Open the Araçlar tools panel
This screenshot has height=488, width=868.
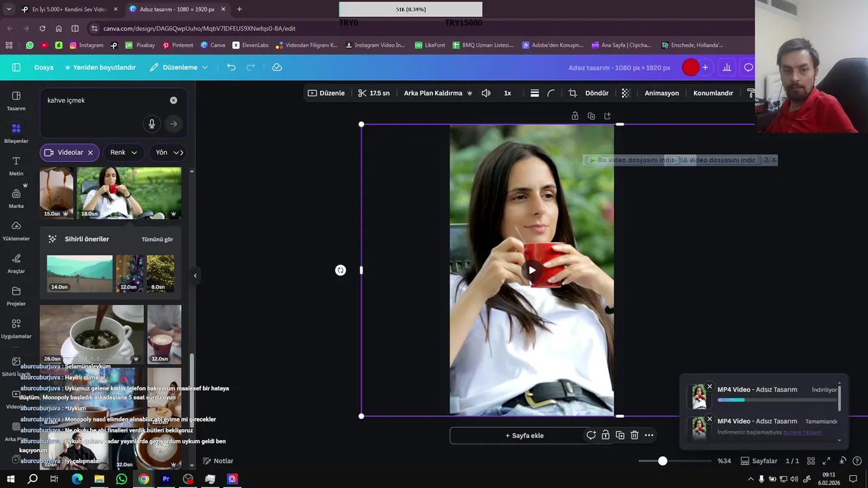16,263
